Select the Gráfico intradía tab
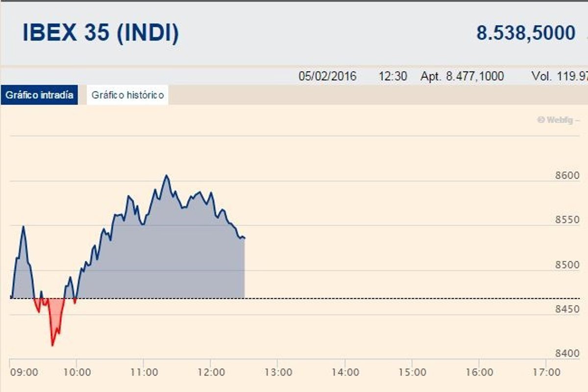Image resolution: width=588 pixels, height=392 pixels. (40, 95)
